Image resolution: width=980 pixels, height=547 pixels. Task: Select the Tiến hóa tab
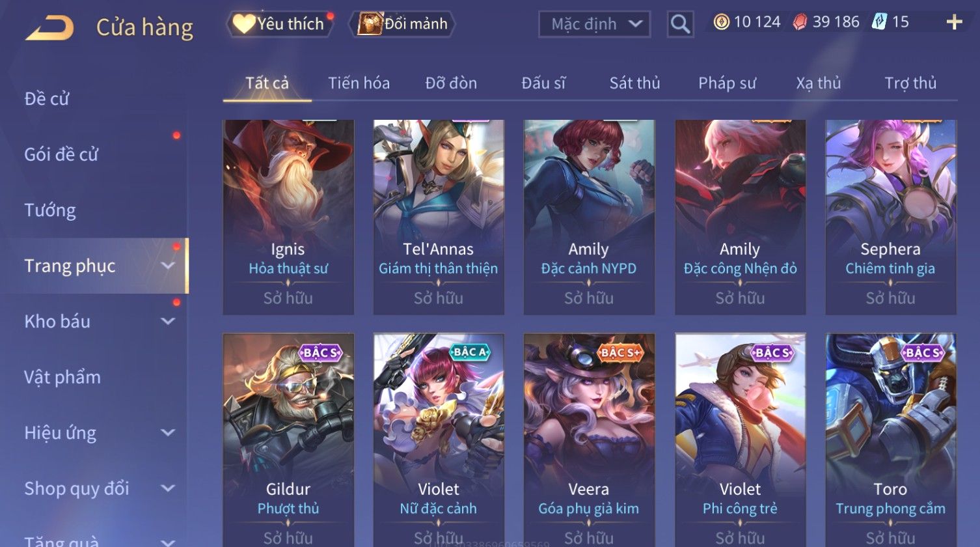[x=359, y=83]
